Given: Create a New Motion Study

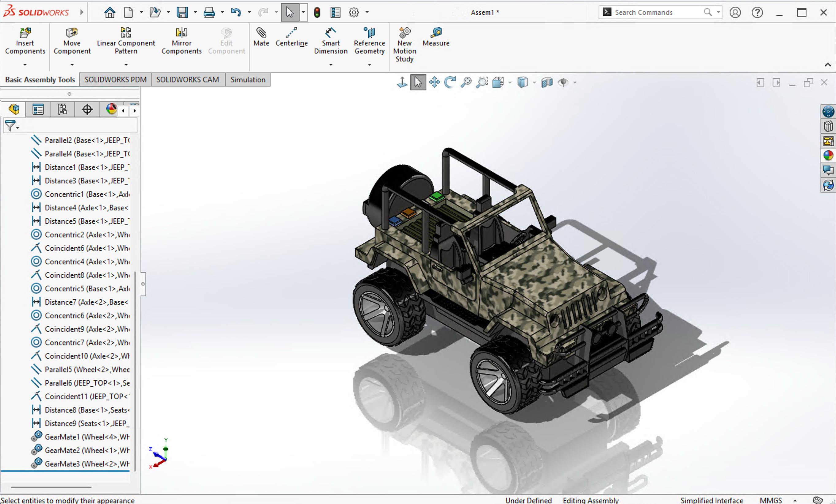Looking at the screenshot, I should click(405, 44).
